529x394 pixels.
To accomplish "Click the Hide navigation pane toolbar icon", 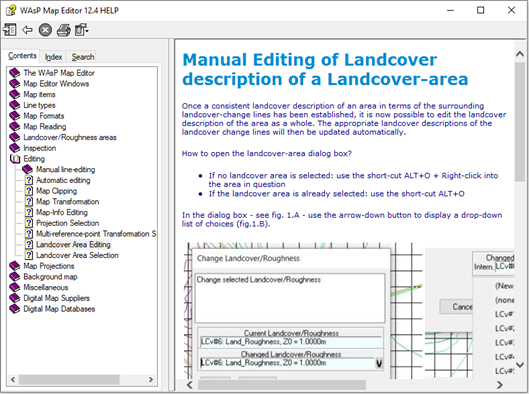I will (x=10, y=30).
